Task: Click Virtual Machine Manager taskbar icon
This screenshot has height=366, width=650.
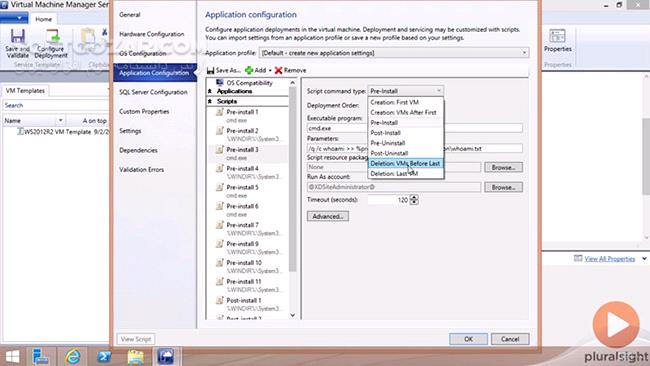Action: tap(166, 356)
